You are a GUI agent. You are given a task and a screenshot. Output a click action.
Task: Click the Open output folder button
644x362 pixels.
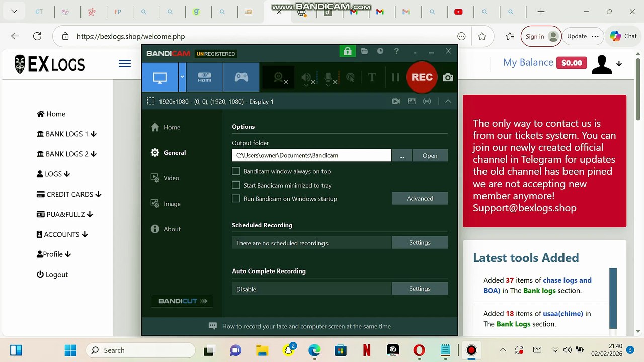[x=430, y=155]
